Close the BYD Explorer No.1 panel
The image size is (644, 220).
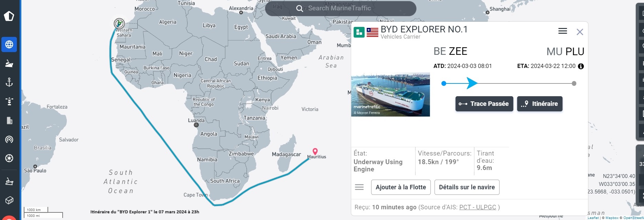pos(580,32)
